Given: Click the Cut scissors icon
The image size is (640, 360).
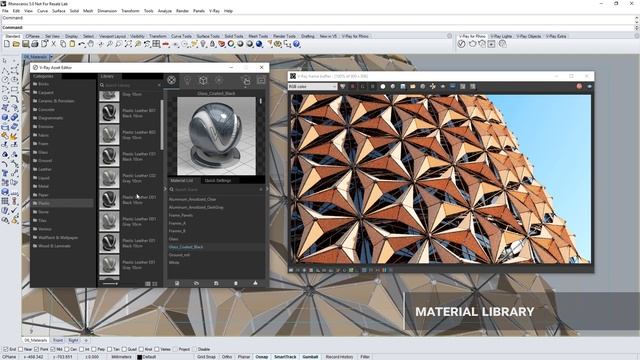Looking at the screenshot, I should tap(53, 44).
